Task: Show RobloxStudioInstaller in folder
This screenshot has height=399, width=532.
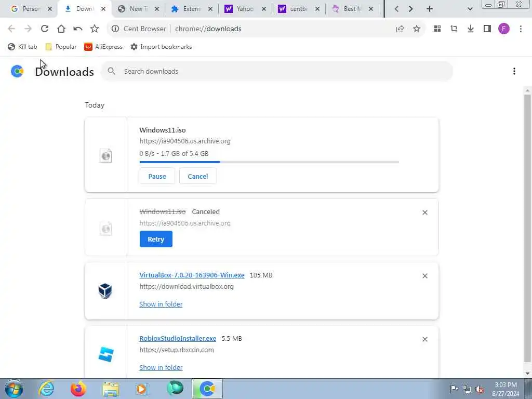Action: [161, 367]
